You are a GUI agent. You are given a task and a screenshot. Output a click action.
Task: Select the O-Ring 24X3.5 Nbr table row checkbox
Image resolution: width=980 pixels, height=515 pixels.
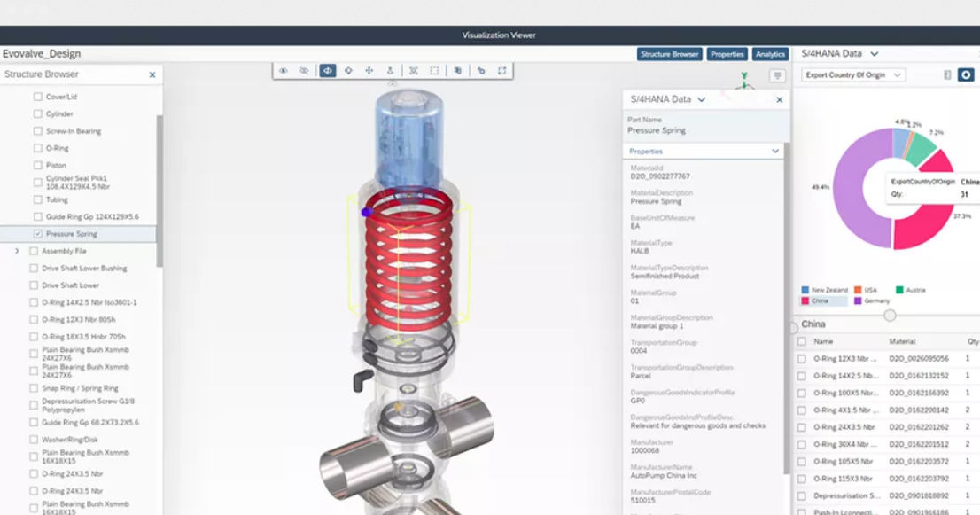click(x=801, y=427)
